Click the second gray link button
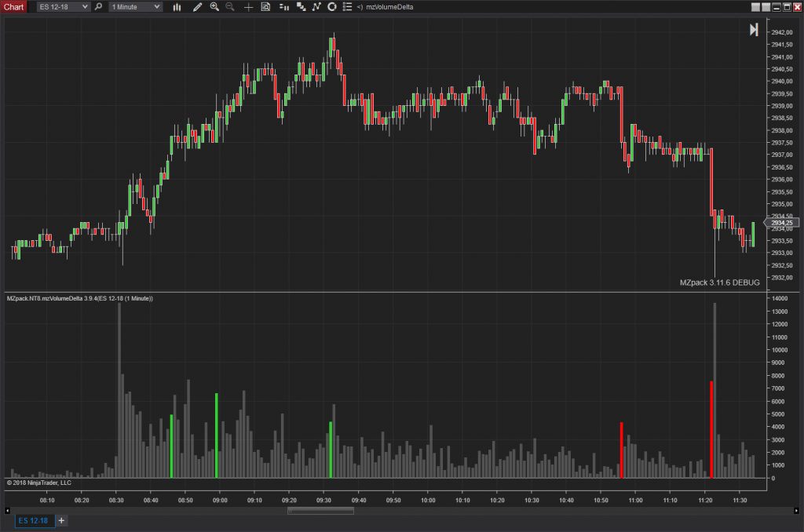This screenshot has width=804, height=532. pos(766,7)
